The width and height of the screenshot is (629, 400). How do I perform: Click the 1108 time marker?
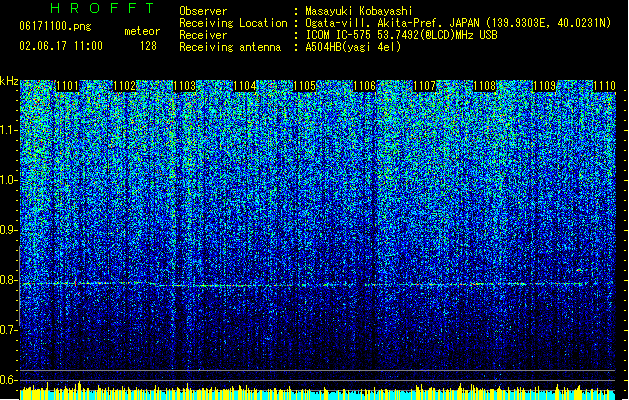(485, 86)
